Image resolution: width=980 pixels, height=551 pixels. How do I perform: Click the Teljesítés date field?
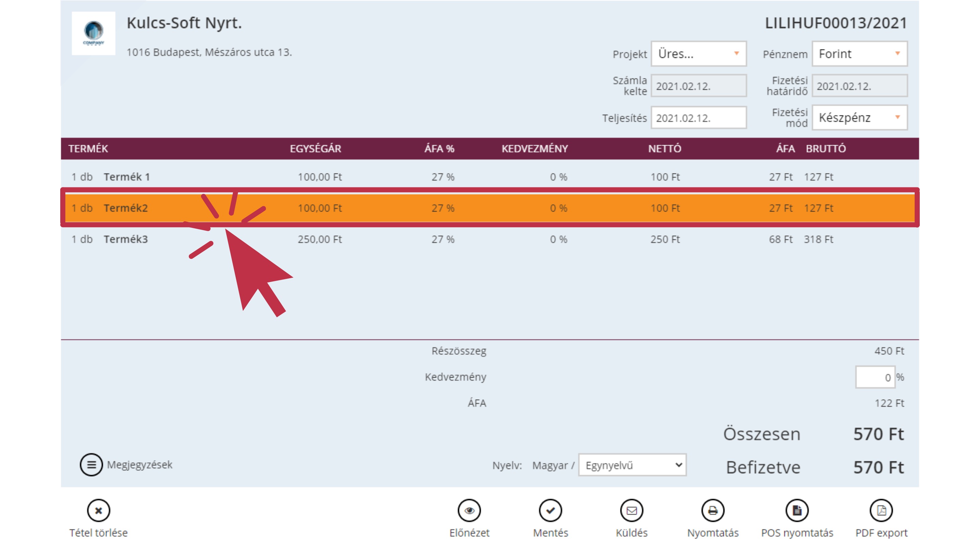[699, 118]
